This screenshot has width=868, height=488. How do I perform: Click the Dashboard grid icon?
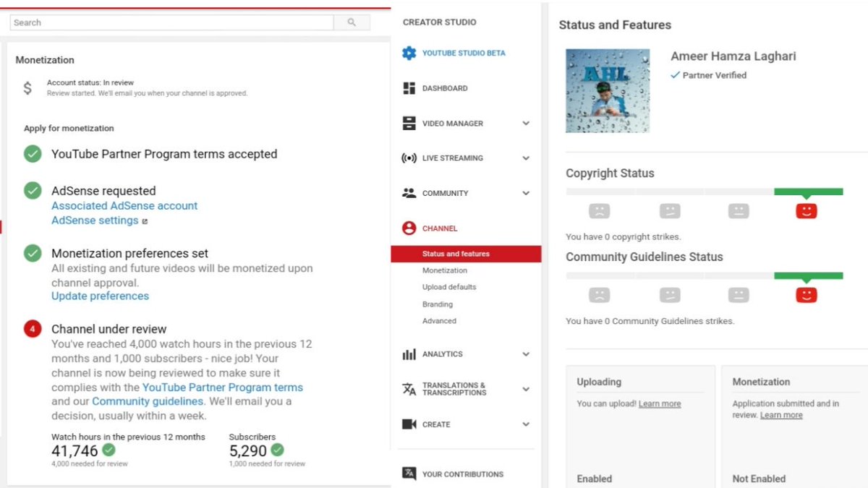coord(409,88)
